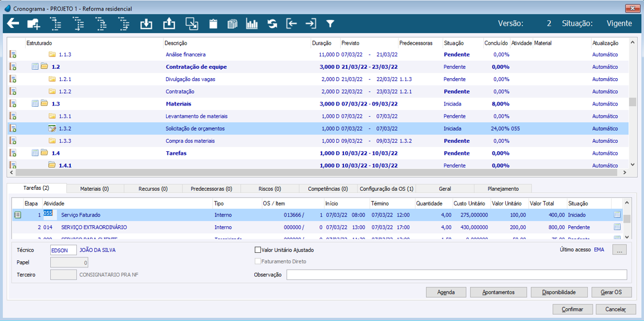Enable the Valor Unitário Ajustado checkbox
Screen dimensions: 644x321
pyautogui.click(x=258, y=250)
